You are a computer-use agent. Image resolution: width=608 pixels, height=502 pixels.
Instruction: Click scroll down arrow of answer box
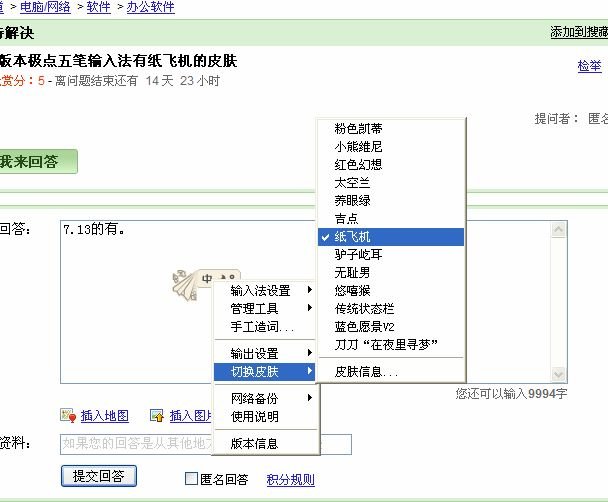(x=559, y=374)
